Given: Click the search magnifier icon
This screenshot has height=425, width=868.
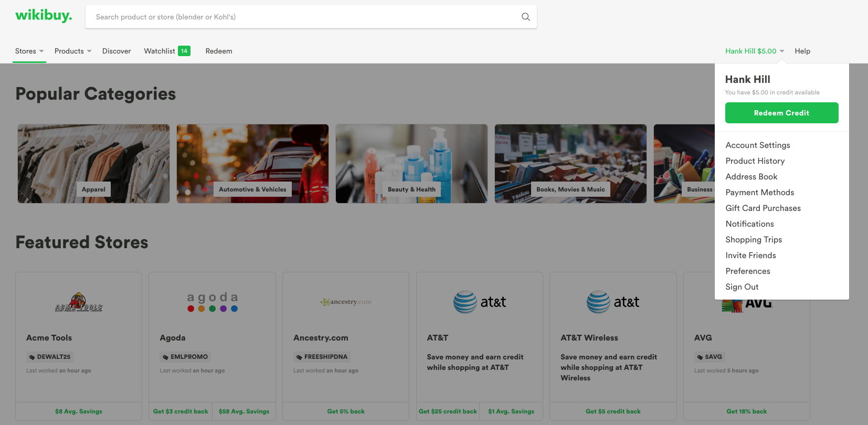Looking at the screenshot, I should pyautogui.click(x=525, y=17).
